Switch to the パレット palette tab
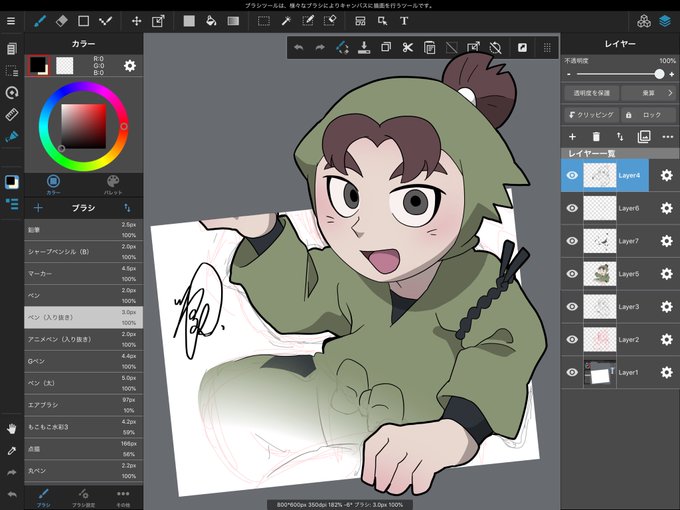Viewport: 680px width, 510px height. 113,185
